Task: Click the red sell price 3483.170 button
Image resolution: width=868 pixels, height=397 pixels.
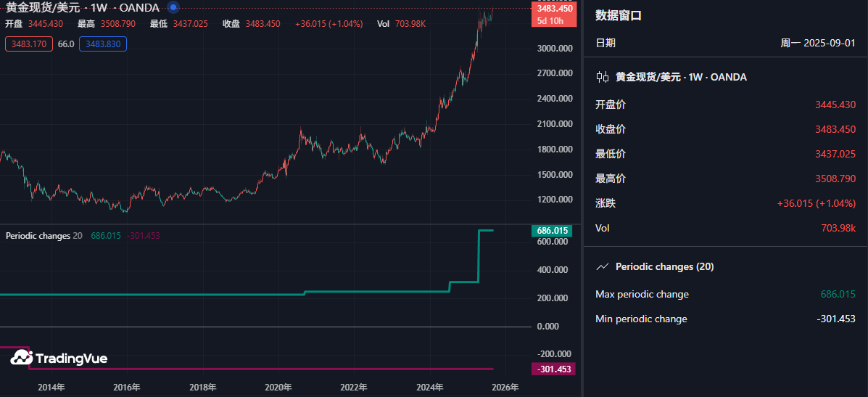Action: click(29, 44)
